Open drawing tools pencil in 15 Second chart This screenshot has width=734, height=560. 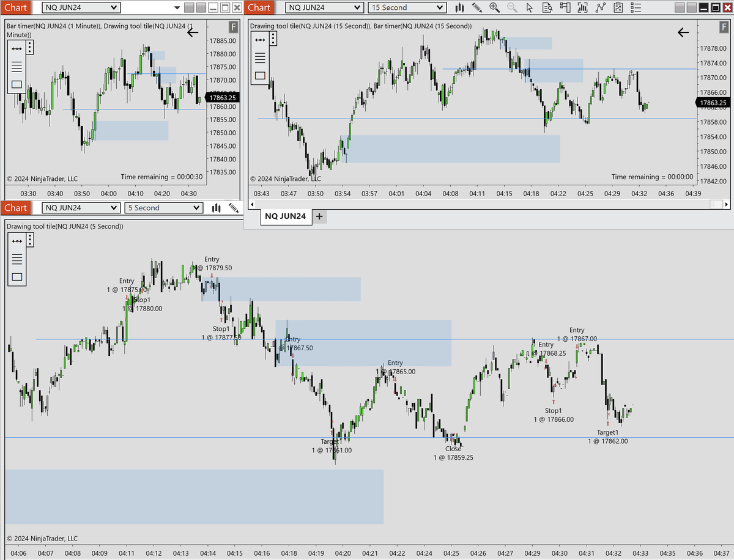[x=477, y=7]
